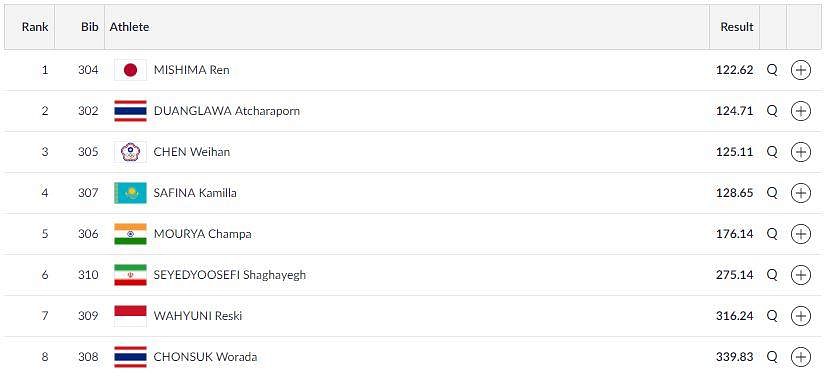Click the Indonesia flag beside WAHYUNI Reski
Image resolution: width=827 pixels, height=380 pixels.
130,316
